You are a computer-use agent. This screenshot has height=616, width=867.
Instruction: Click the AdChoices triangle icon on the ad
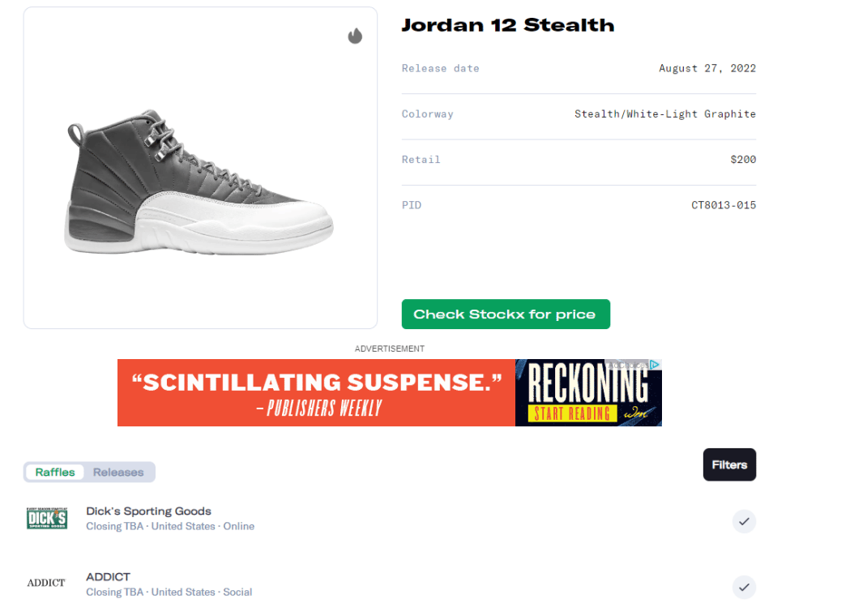[x=656, y=365]
